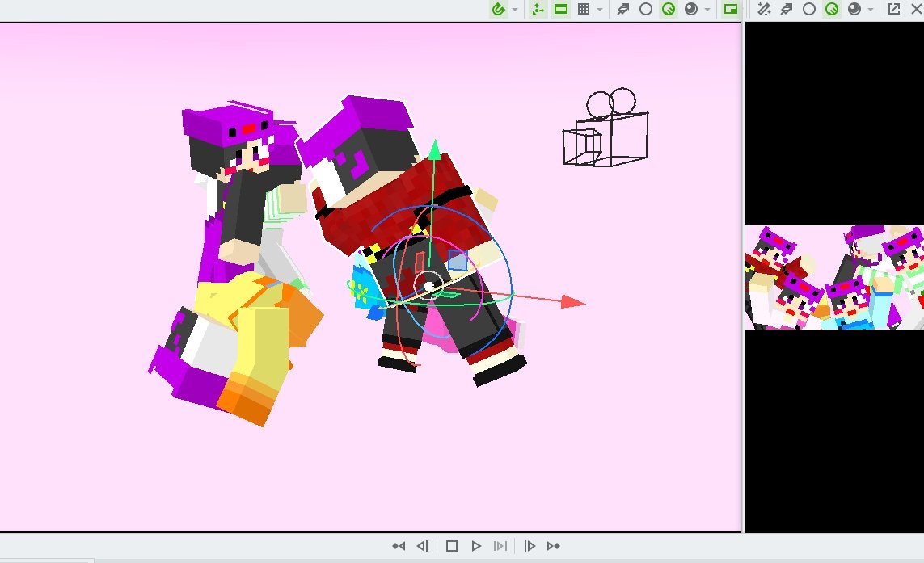Step back one frame
The width and height of the screenshot is (924, 563).
tap(423, 546)
